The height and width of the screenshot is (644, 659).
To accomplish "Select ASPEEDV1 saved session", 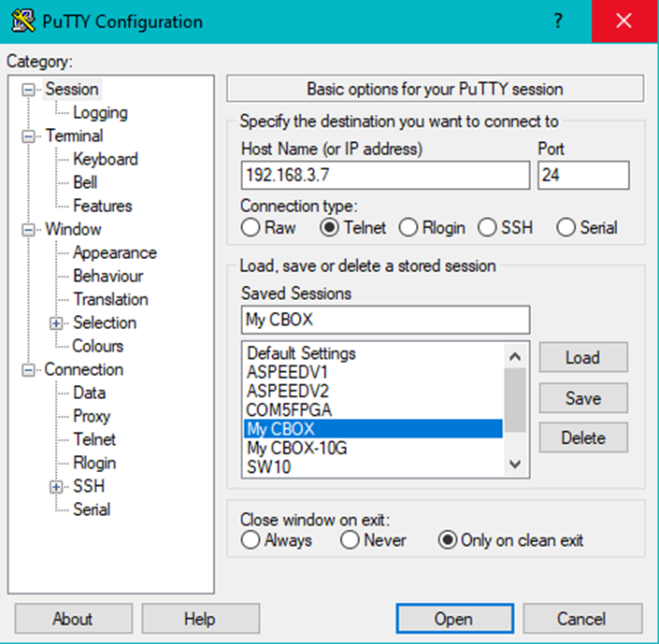I will pyautogui.click(x=373, y=372).
